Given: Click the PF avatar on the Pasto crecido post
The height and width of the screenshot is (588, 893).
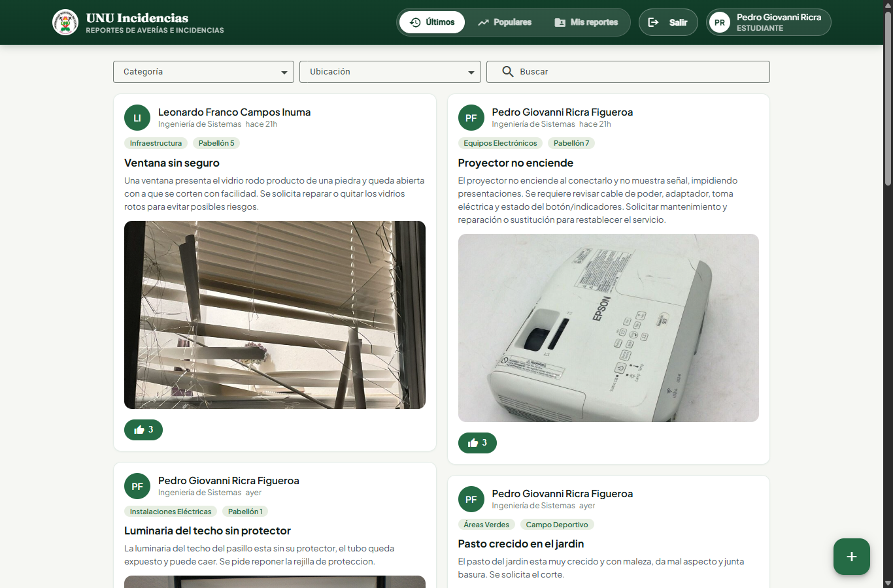Looking at the screenshot, I should coord(471,499).
